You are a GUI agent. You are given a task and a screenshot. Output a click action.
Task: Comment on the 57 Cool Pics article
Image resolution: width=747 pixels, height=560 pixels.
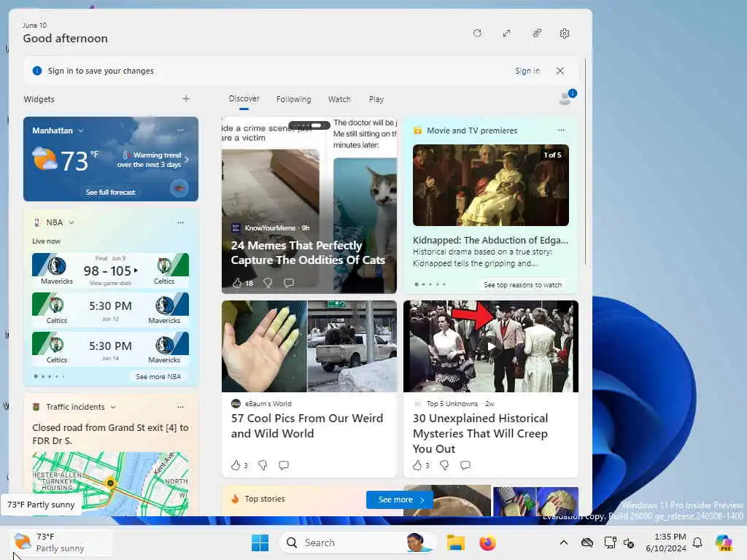pyautogui.click(x=284, y=465)
